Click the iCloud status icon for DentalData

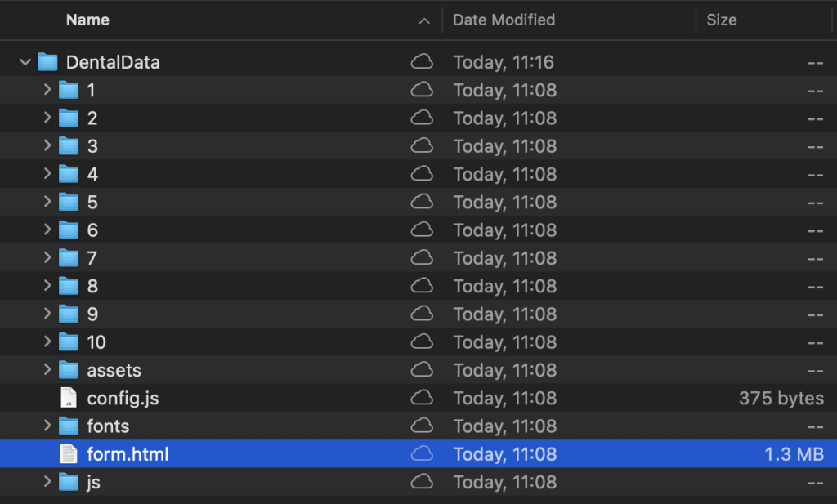click(x=422, y=62)
